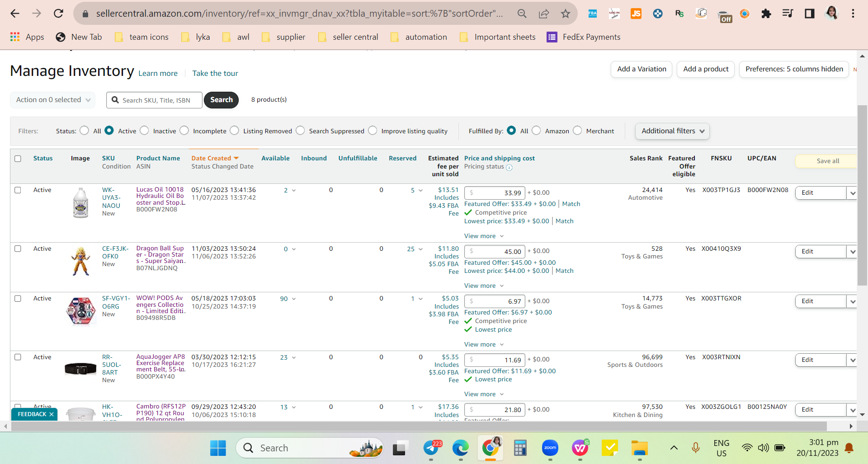Open the Important sheets bookmark folder
Viewport: 868px width, 464px height.
(x=498, y=37)
